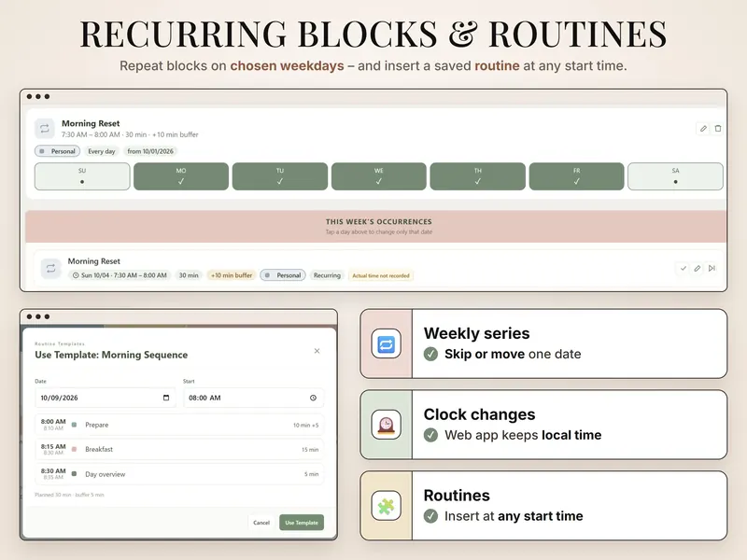
Task: Click the pink color dot beside Breakfast
Action: (74, 449)
